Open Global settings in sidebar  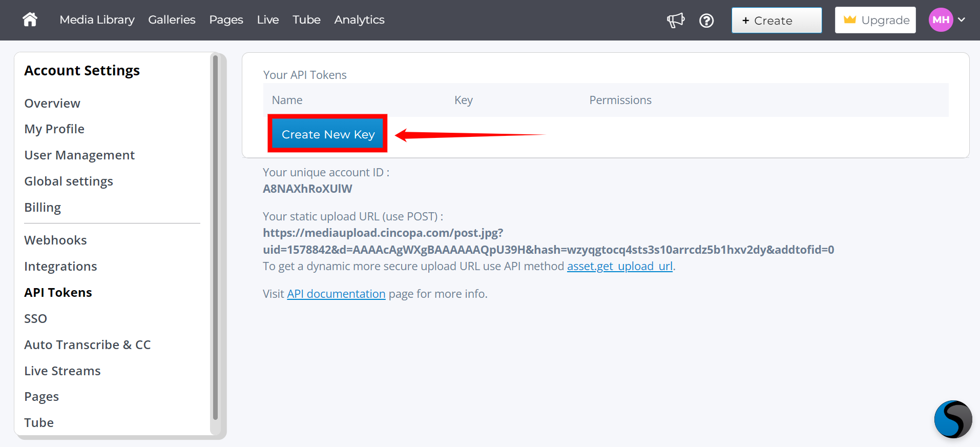click(x=69, y=181)
